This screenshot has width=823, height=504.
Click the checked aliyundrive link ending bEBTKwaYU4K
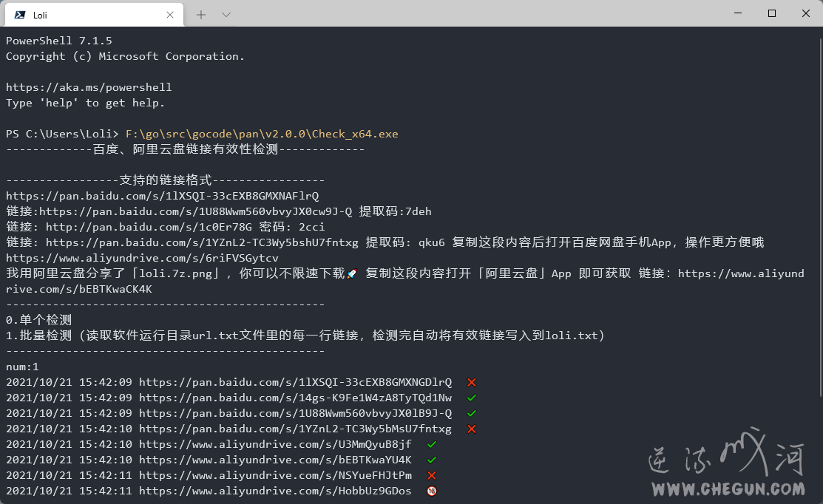pos(276,460)
